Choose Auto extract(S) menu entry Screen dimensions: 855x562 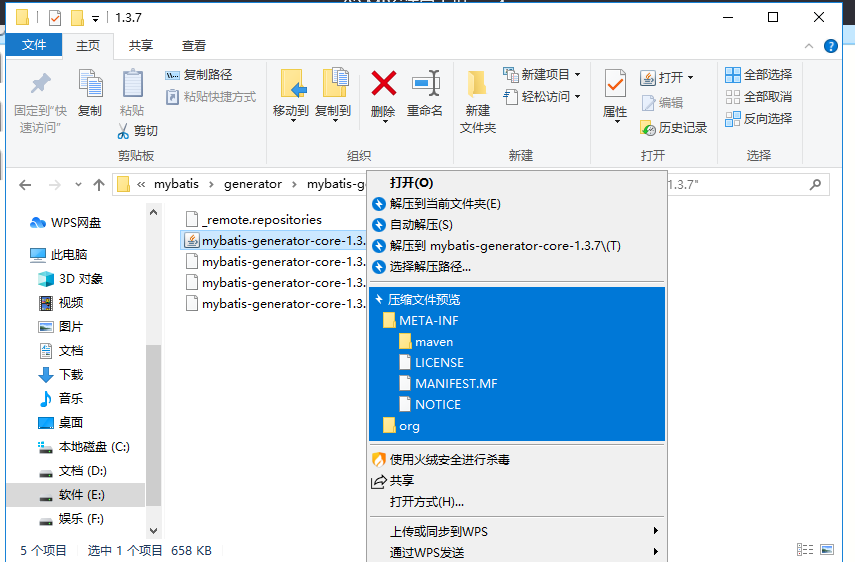pyautogui.click(x=517, y=225)
